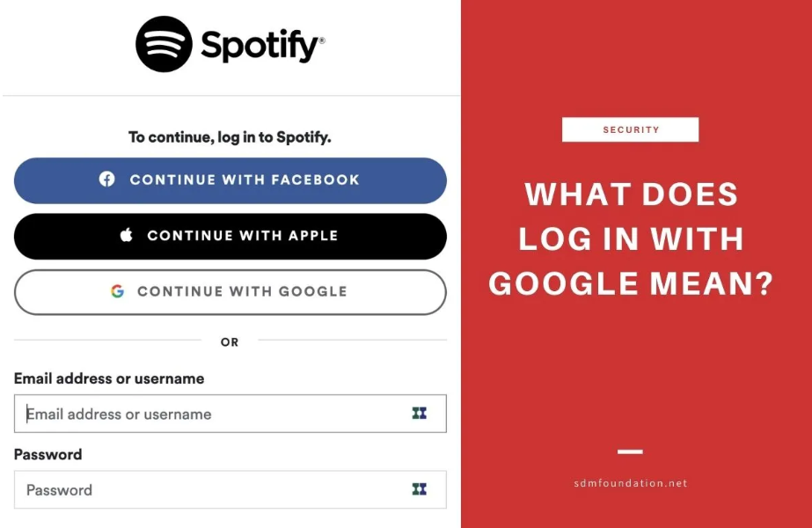The height and width of the screenshot is (528, 812).
Task: Open the SECURITY category badge
Action: pos(630,129)
